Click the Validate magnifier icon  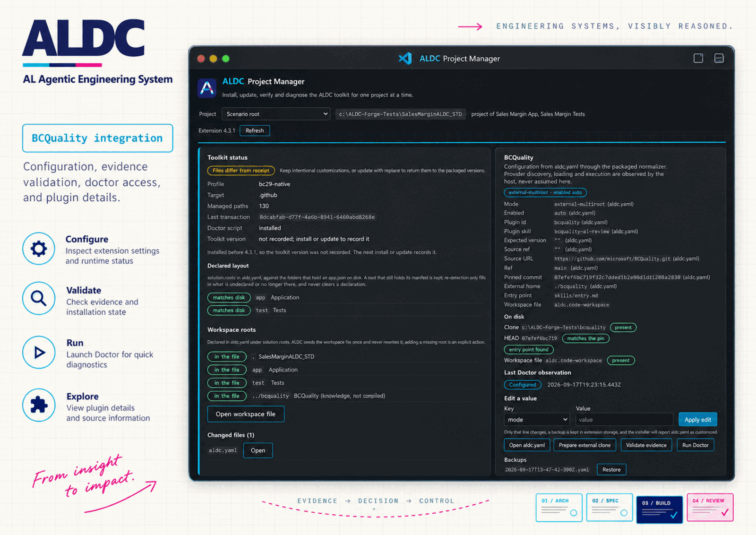click(x=39, y=299)
